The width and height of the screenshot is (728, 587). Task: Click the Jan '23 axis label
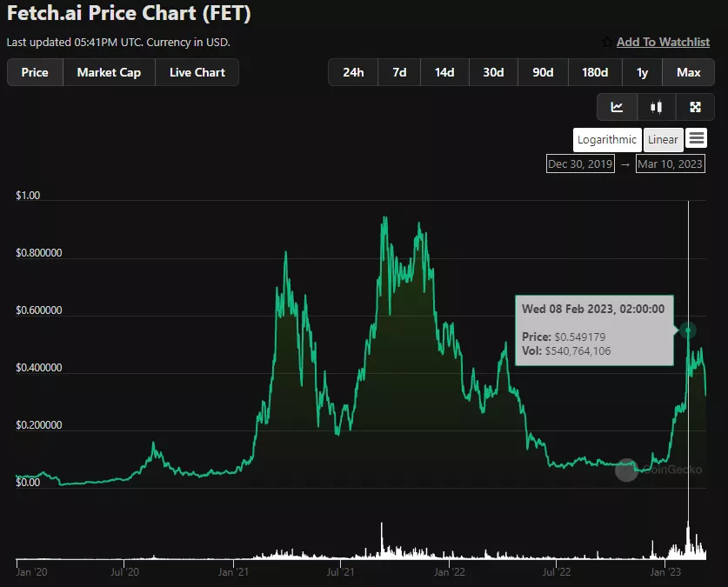[x=665, y=571]
